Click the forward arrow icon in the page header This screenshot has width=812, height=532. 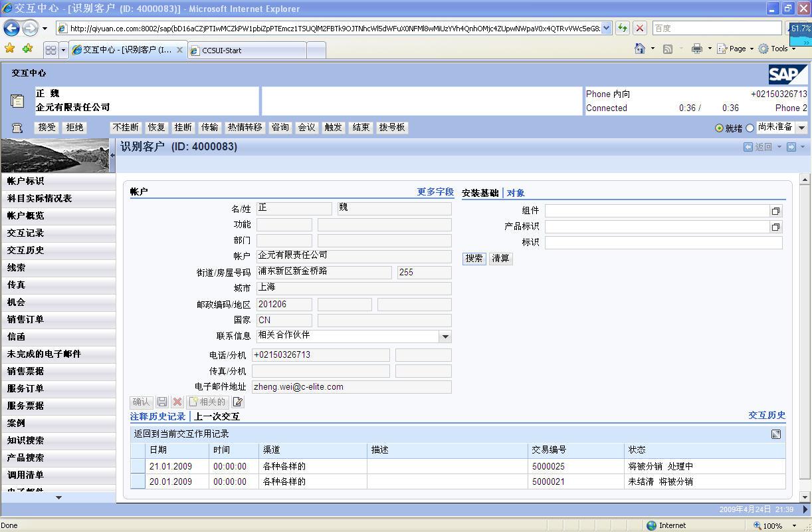(x=791, y=147)
